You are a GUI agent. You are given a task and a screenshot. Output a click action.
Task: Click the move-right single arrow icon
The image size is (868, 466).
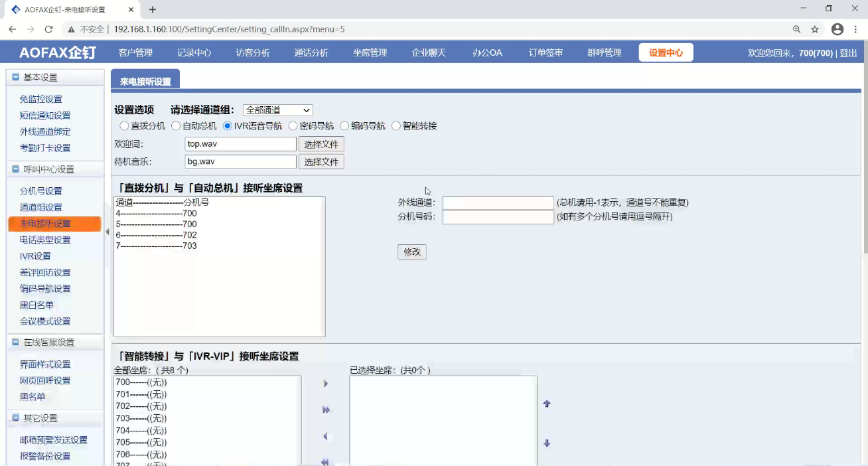click(325, 384)
